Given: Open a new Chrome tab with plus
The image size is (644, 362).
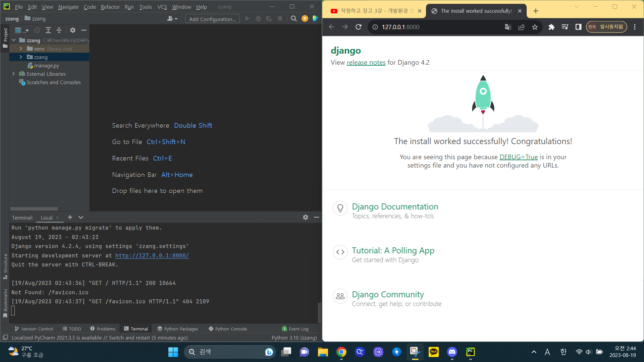Looking at the screenshot, I should 536,11.
